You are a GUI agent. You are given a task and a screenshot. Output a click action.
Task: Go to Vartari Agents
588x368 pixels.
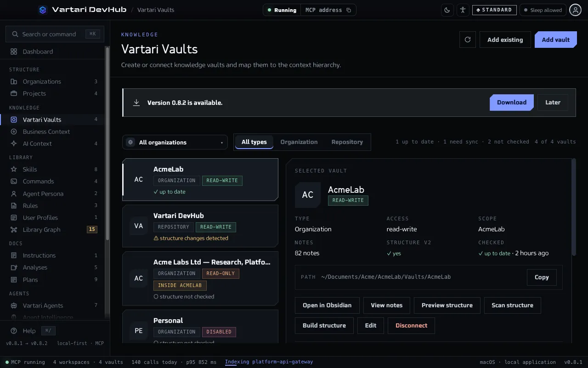tap(53, 305)
